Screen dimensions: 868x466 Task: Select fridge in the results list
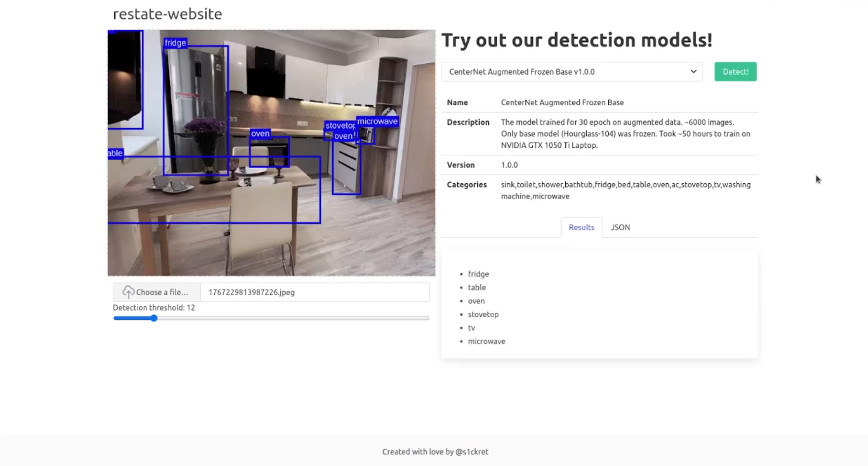click(x=478, y=274)
